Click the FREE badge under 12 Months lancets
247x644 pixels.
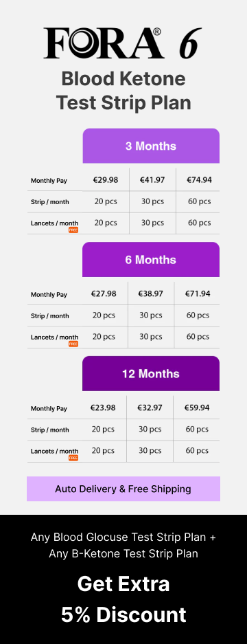coord(73,458)
